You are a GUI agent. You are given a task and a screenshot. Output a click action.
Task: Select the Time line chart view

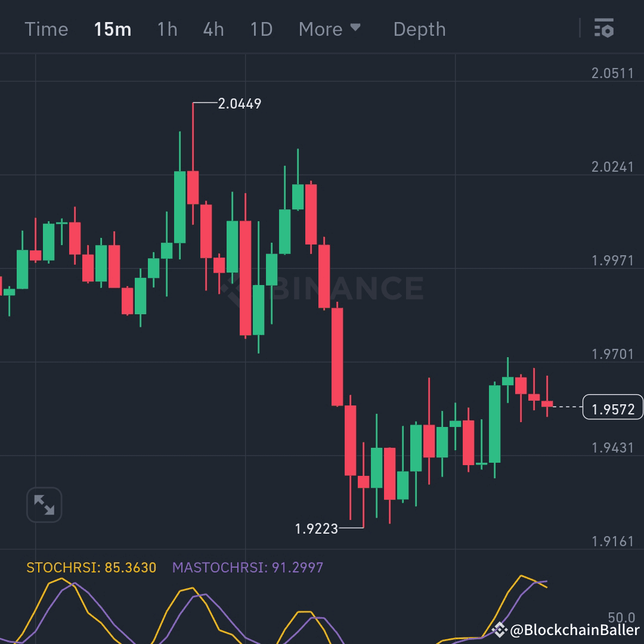[x=47, y=29]
